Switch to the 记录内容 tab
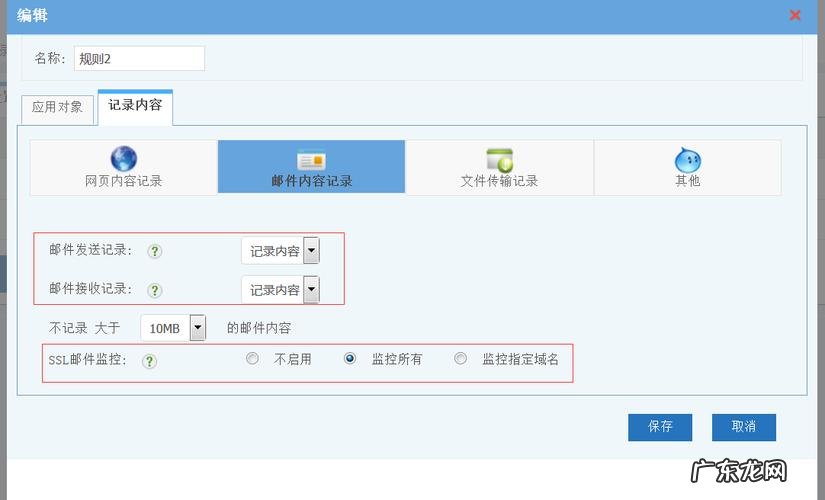825x500 pixels. [135, 107]
